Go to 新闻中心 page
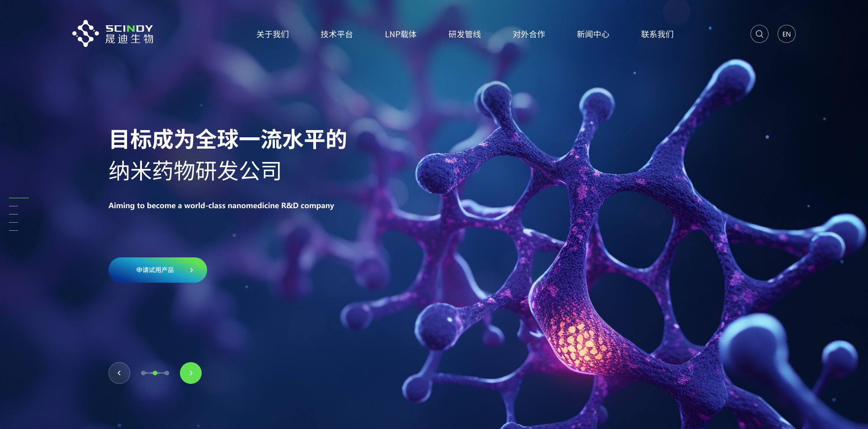 coord(593,34)
